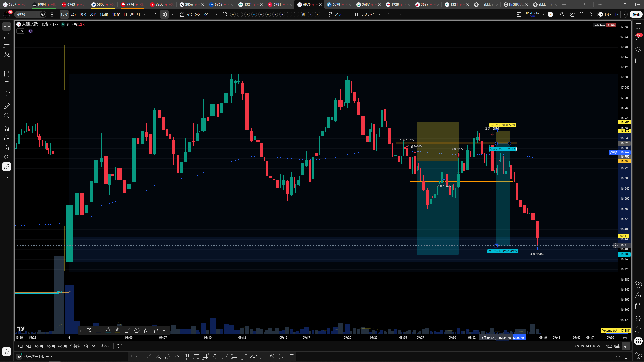
Task: Select the crosshair cursor tool
Action: [x=7, y=26]
